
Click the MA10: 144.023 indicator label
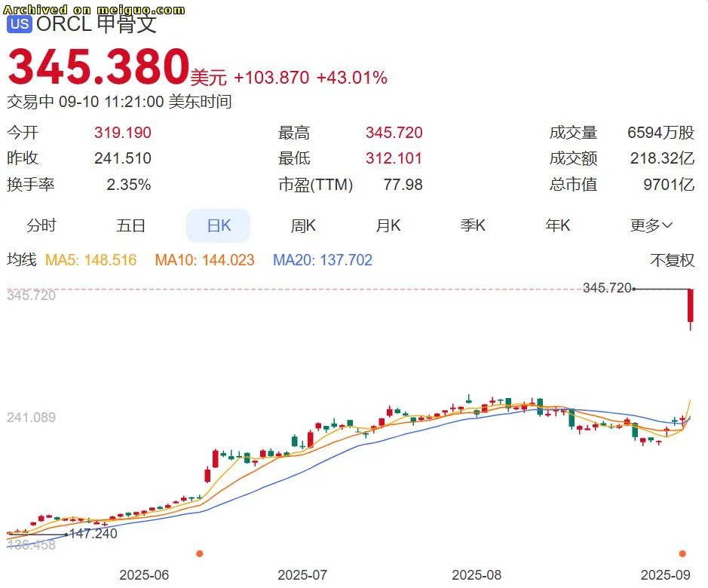coord(204,260)
